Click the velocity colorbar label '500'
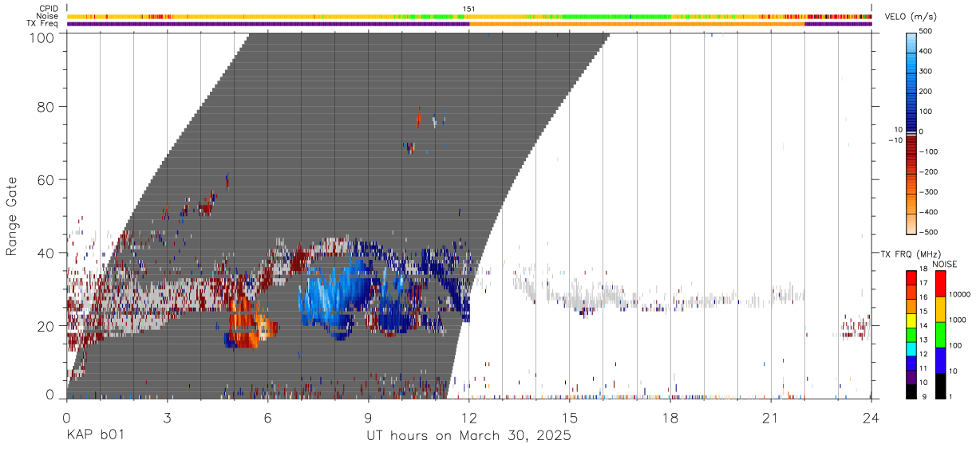The image size is (980, 452). pyautogui.click(x=925, y=31)
